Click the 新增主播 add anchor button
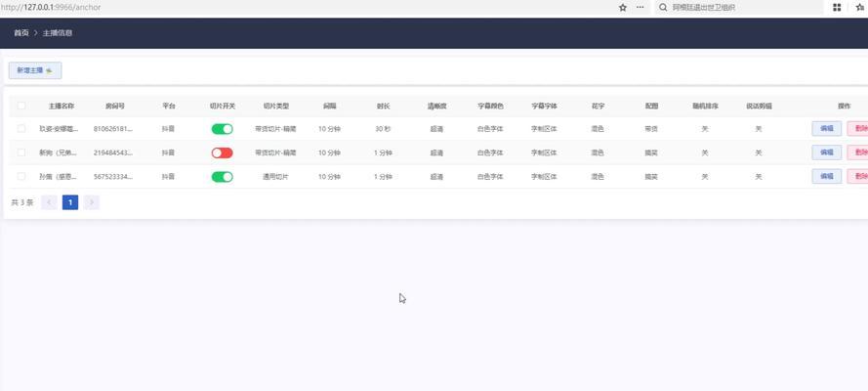 pos(35,70)
